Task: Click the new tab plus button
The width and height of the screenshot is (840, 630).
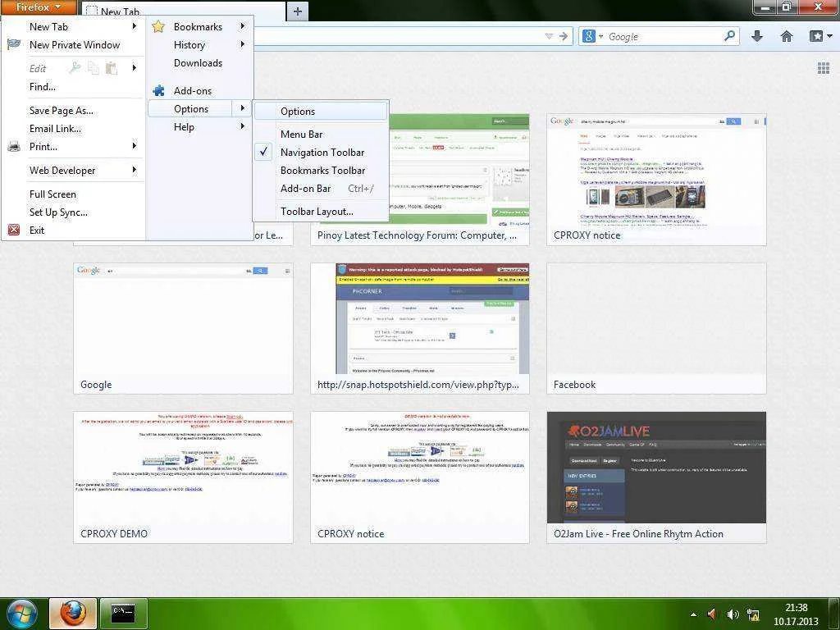Action: click(297, 11)
